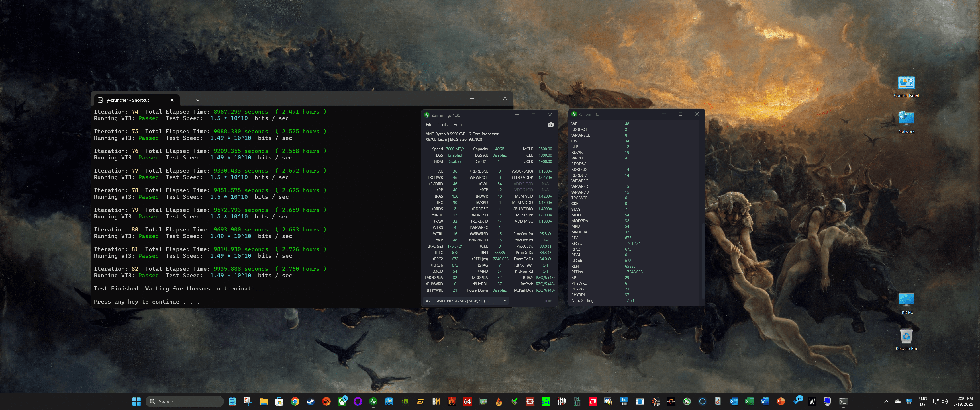Screen dimensions: 980x410
Task: Open the Tools menu in ZenTimings
Action: [x=442, y=125]
